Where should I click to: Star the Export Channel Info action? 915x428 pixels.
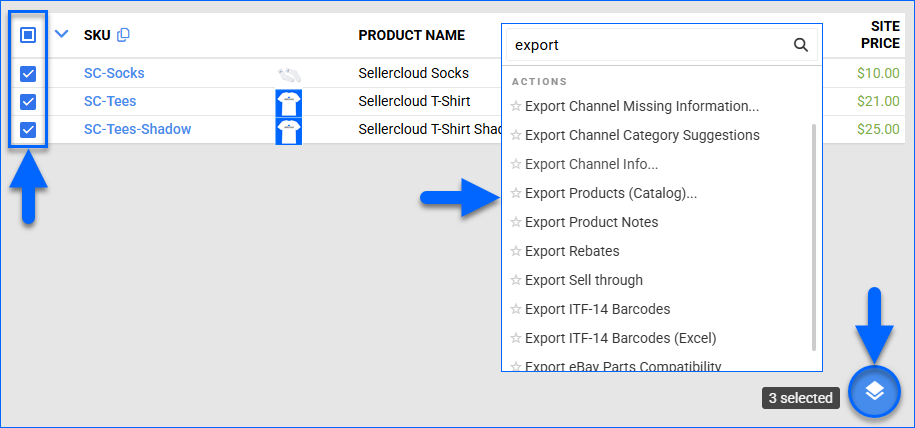click(516, 164)
